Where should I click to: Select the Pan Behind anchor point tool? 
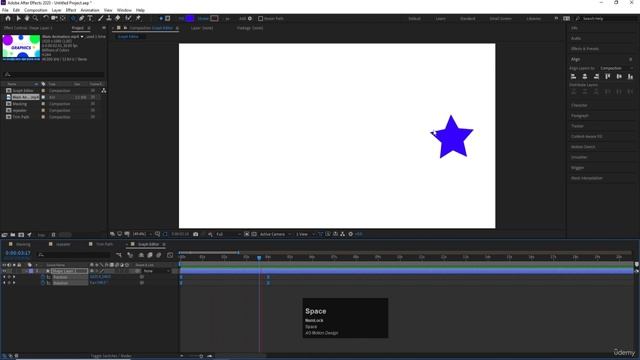tap(63, 18)
